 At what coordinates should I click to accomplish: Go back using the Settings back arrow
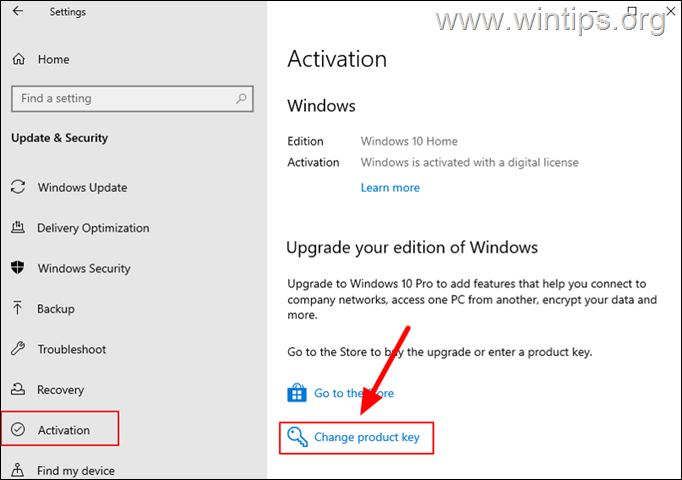tap(18, 11)
